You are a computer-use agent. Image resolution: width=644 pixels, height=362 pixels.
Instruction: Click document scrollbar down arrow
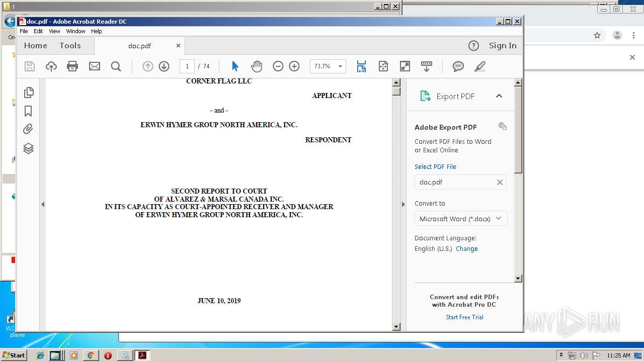pos(396,327)
